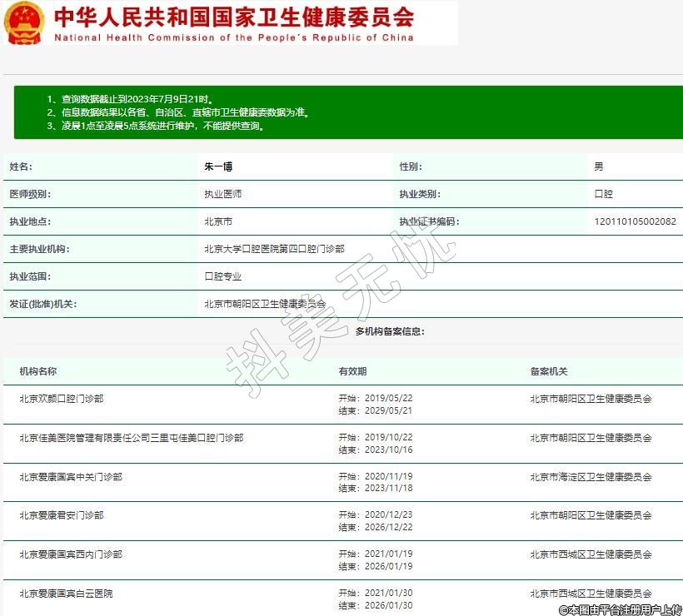Select the 三里屯佳美口腔门诊部 institution row
The width and height of the screenshot is (683, 616).
132,438
